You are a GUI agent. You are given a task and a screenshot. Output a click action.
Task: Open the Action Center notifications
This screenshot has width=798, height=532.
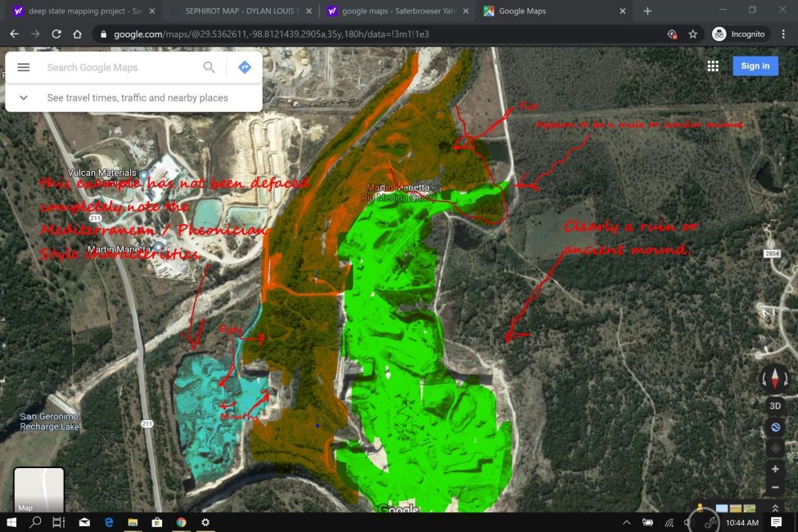(776, 522)
